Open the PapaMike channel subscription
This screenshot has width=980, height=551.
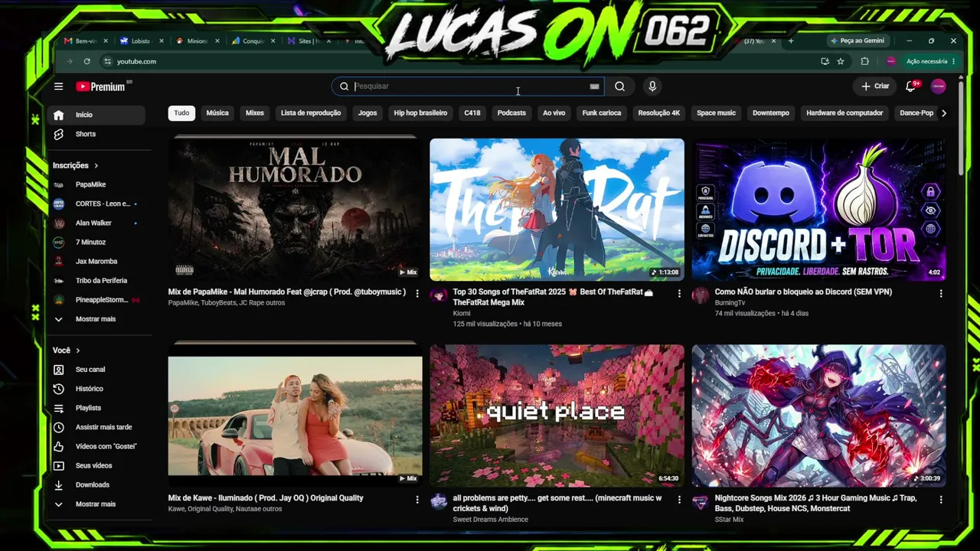click(97, 184)
